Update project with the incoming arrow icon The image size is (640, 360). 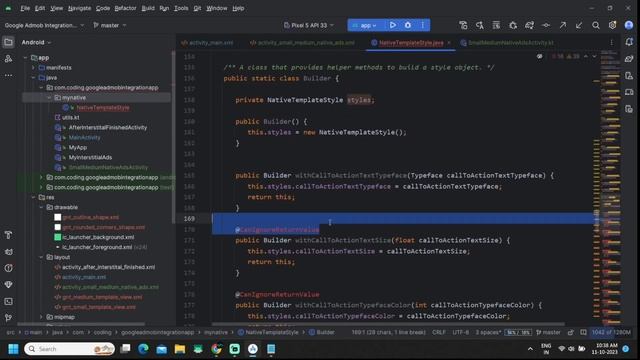579,25
